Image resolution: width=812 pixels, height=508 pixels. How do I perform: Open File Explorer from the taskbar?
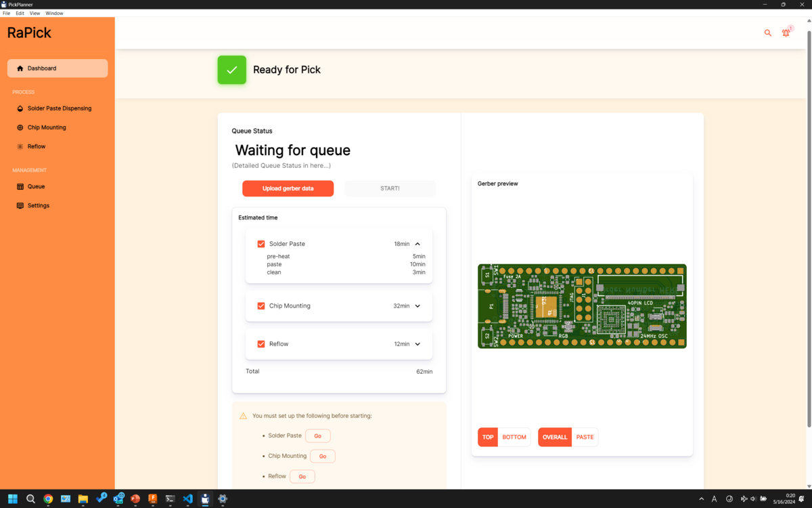point(83,499)
